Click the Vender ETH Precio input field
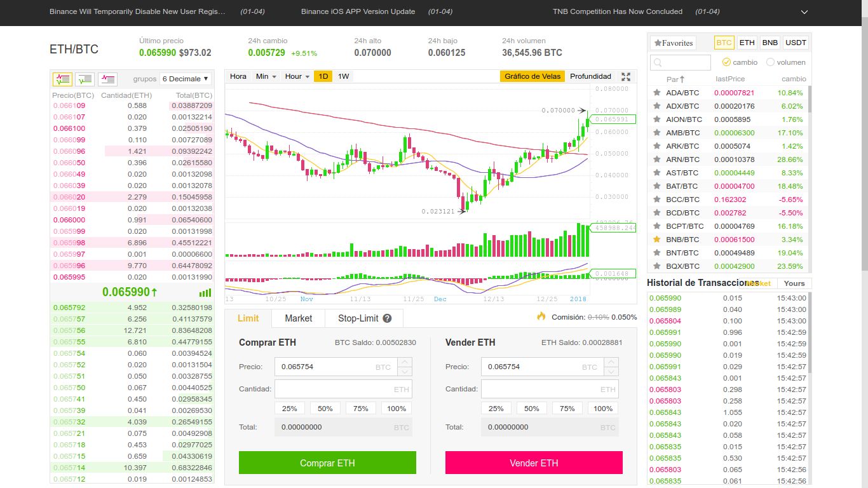Image resolution: width=868 pixels, height=488 pixels. [542, 367]
